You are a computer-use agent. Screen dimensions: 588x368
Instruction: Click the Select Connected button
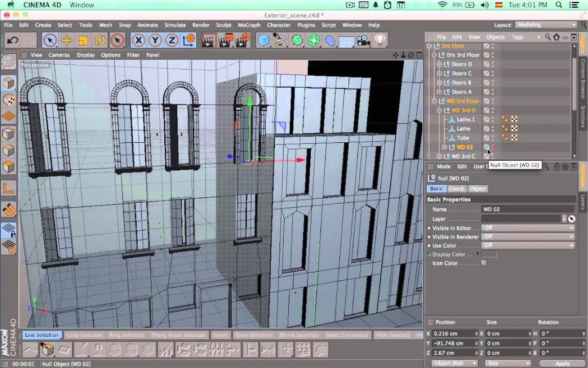point(347,335)
